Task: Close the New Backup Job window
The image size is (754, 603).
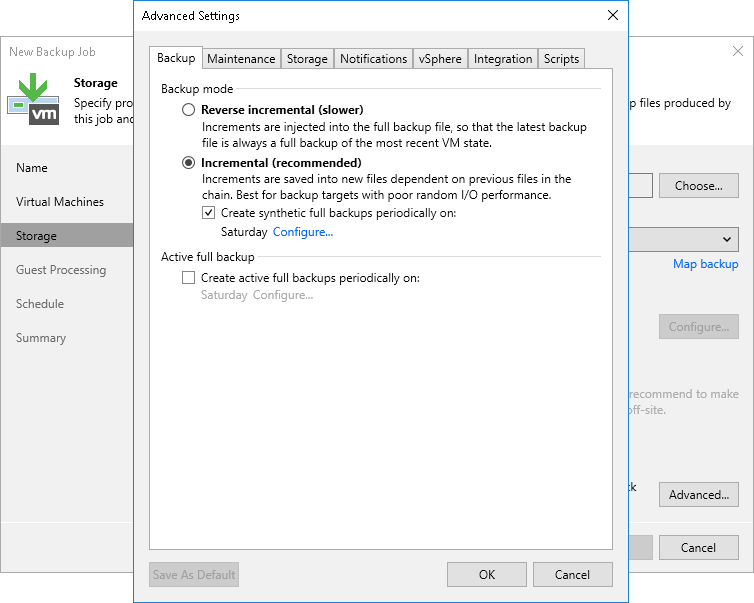Action: (738, 51)
